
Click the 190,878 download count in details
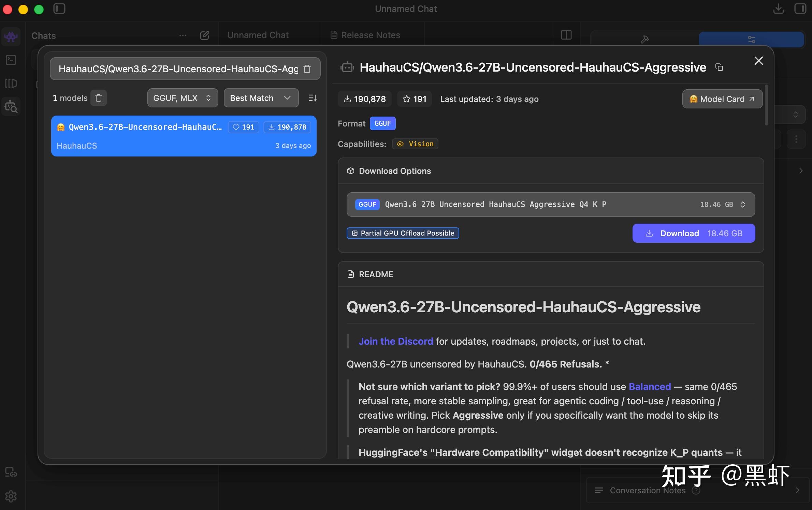[x=365, y=99]
